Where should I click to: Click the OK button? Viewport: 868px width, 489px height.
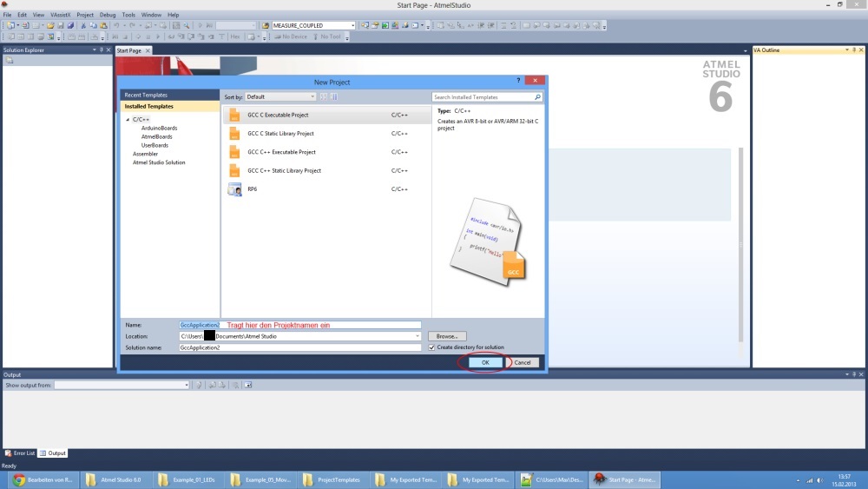[x=486, y=362]
